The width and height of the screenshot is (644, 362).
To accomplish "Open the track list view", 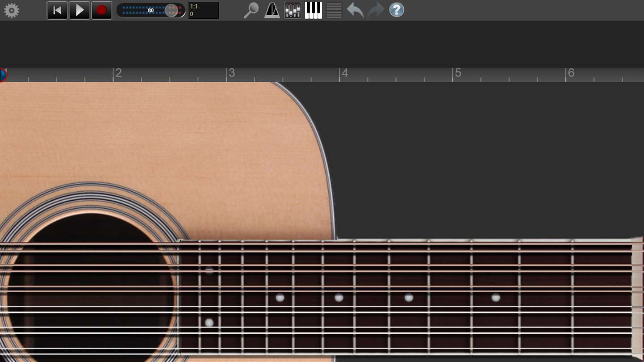I will pyautogui.click(x=334, y=10).
